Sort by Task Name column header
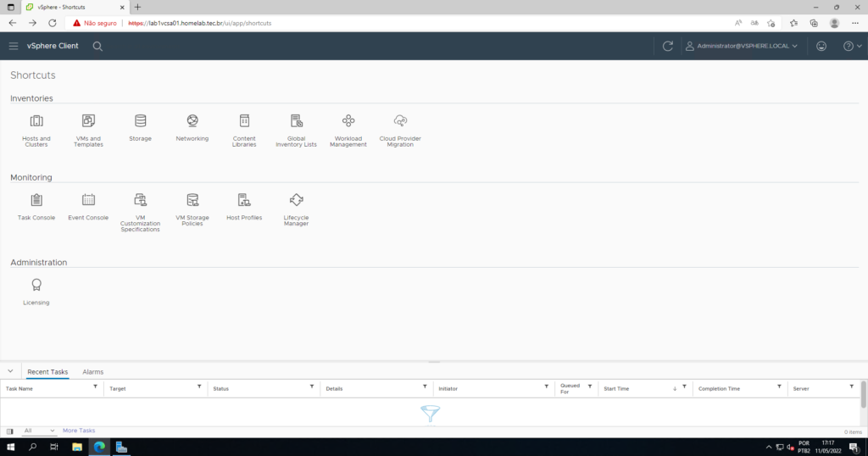868x456 pixels. point(19,388)
